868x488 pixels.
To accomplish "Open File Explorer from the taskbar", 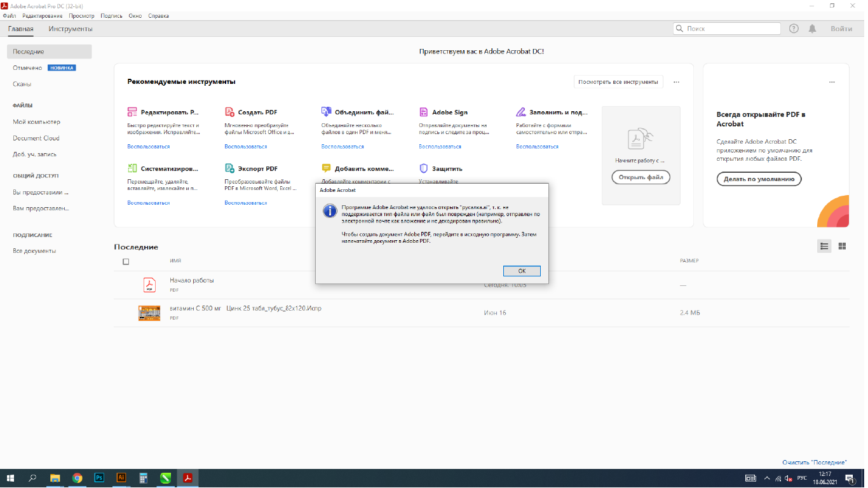I will 55,478.
